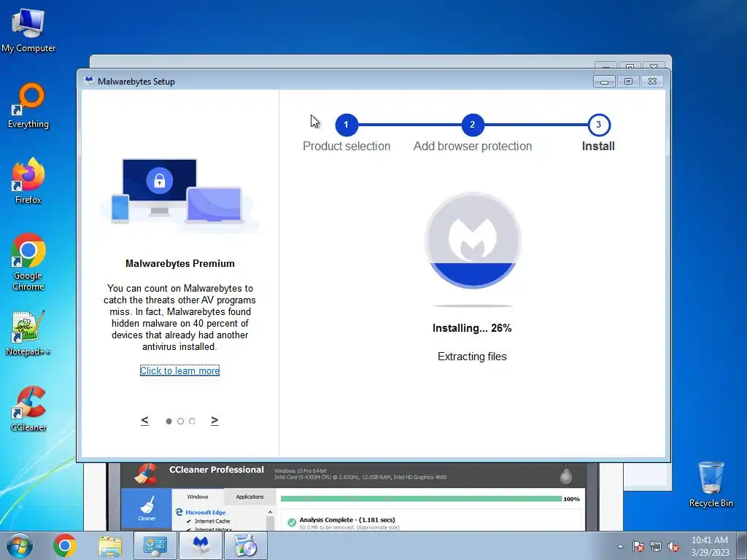Click 'Product selection' step label
Image resolution: width=747 pixels, height=560 pixels.
[x=347, y=146]
